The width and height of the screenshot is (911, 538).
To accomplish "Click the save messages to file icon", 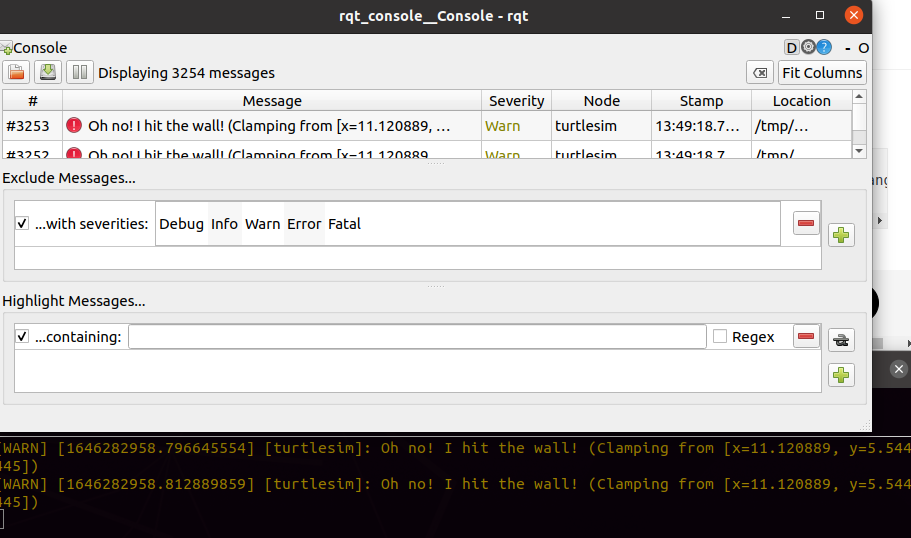I will click(x=48, y=73).
